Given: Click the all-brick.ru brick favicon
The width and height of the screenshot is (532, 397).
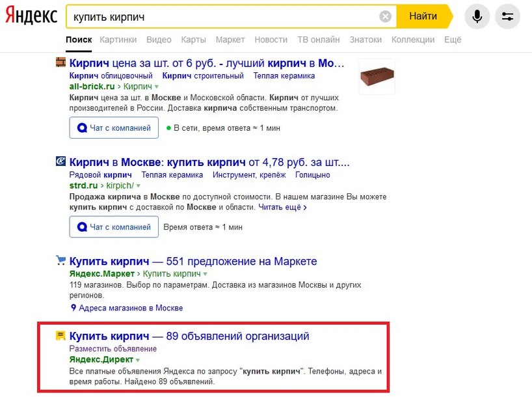Looking at the screenshot, I should pos(60,62).
